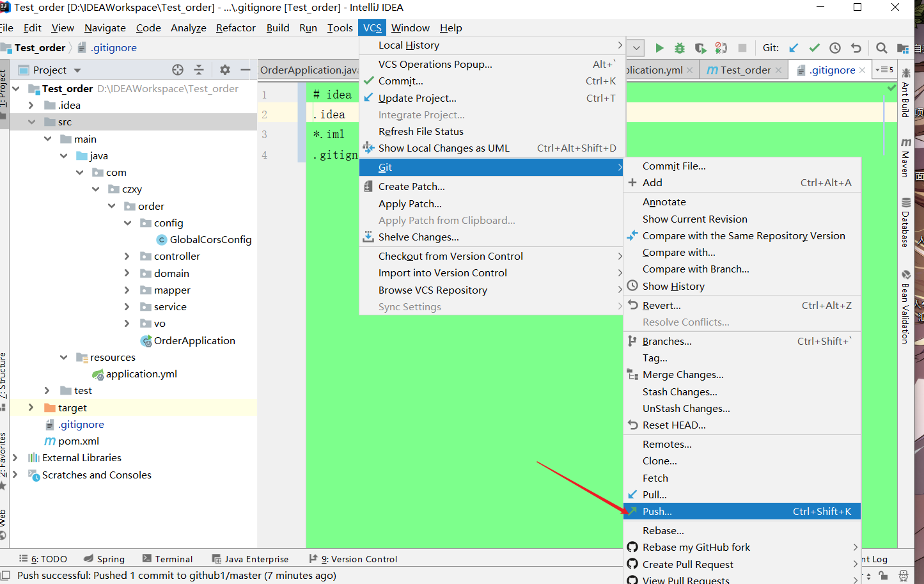Viewport: 924px width, 584px height.
Task: Select Create Patch... item
Action: tap(492, 186)
